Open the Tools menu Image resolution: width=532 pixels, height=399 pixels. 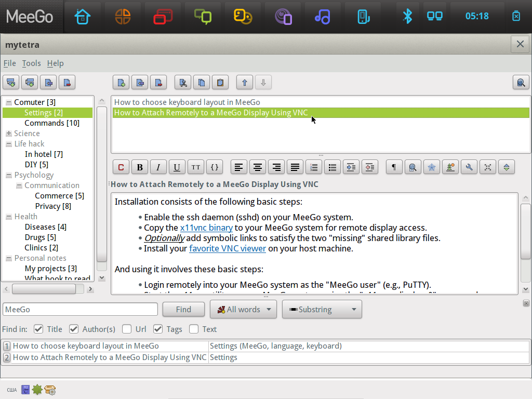(31, 63)
